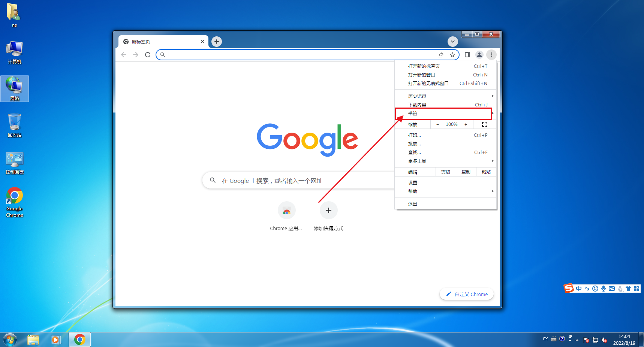Viewport: 644px width, 347px height.
Task: Expand the 更多工具 submenu
Action: (446, 161)
